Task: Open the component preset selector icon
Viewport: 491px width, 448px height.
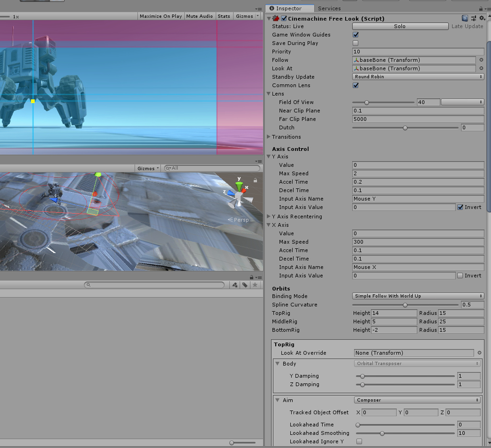Action: 474,19
